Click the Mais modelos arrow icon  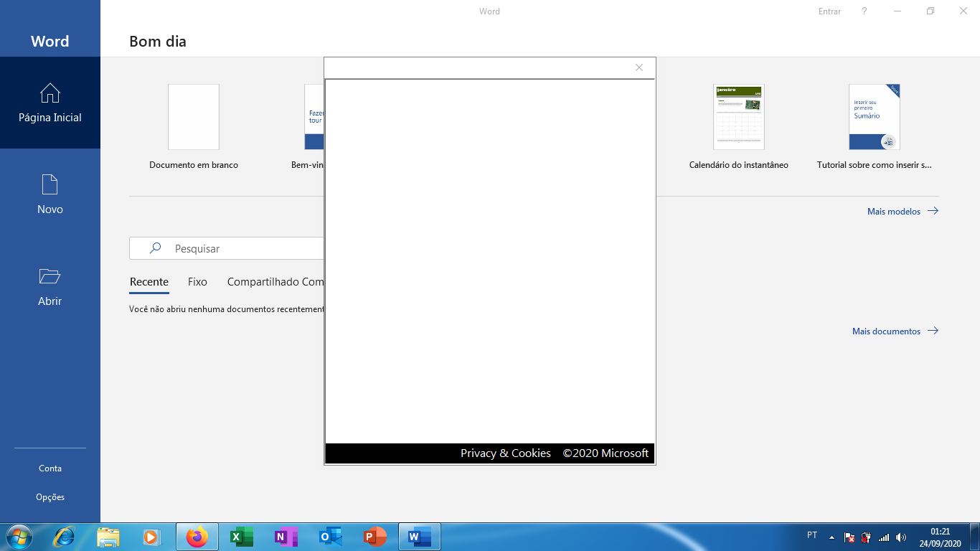pyautogui.click(x=933, y=211)
